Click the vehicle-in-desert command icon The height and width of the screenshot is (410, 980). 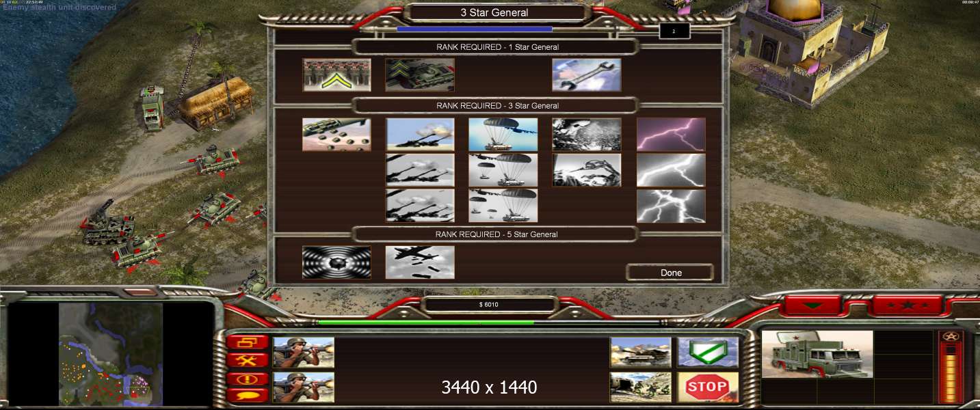641,352
